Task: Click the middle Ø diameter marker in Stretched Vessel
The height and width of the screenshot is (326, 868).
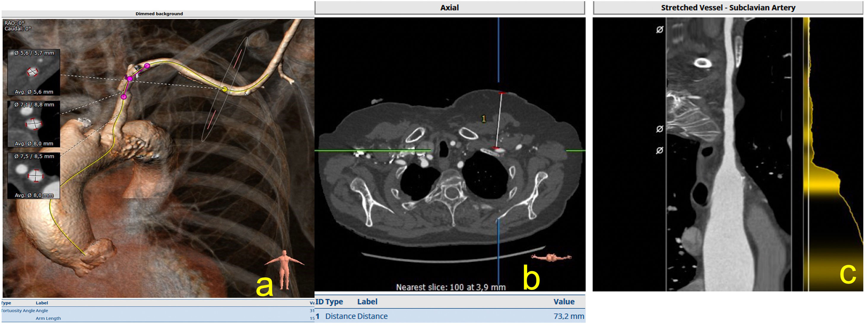Action: click(x=660, y=129)
